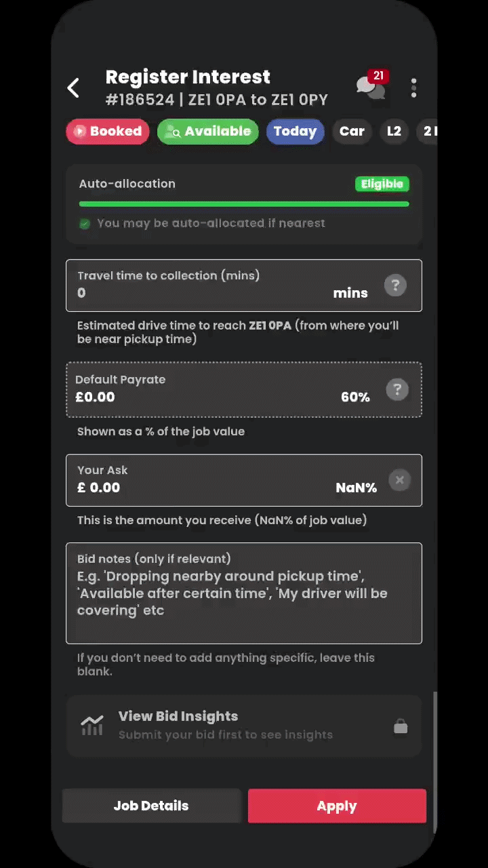Click the bid insights chart icon
Image resolution: width=488 pixels, height=868 pixels.
coord(92,726)
